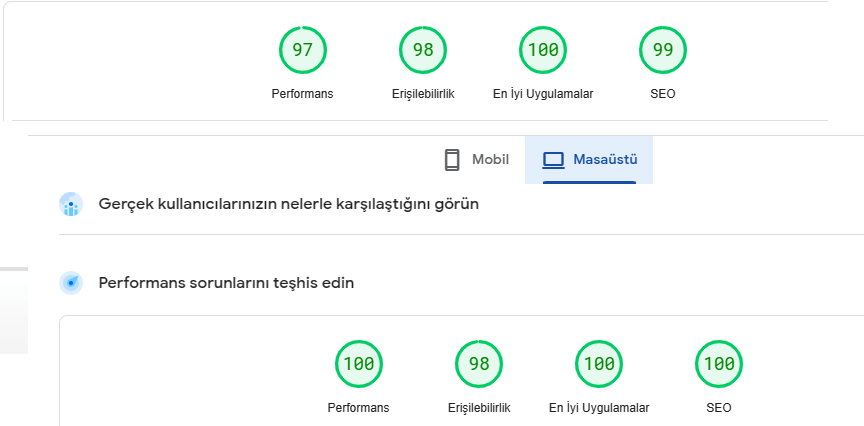Click the performance diagnosis radar icon

[x=71, y=283]
